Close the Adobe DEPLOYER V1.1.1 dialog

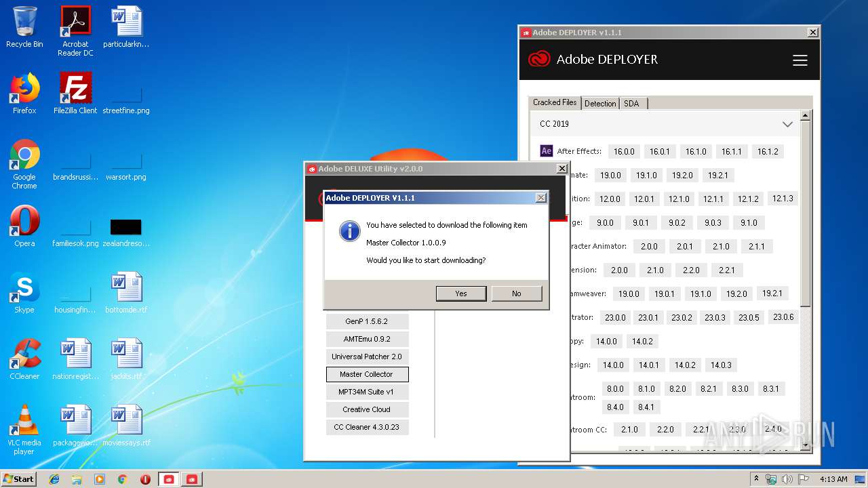pos(540,198)
